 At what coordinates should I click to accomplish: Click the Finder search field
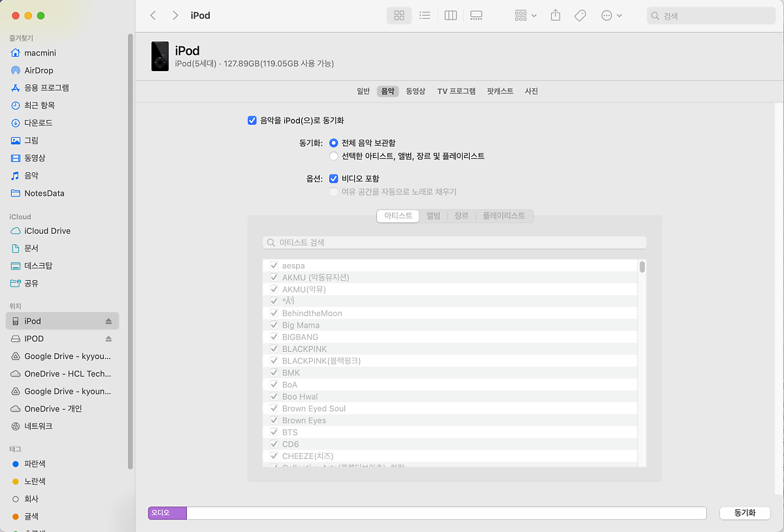[x=711, y=16]
